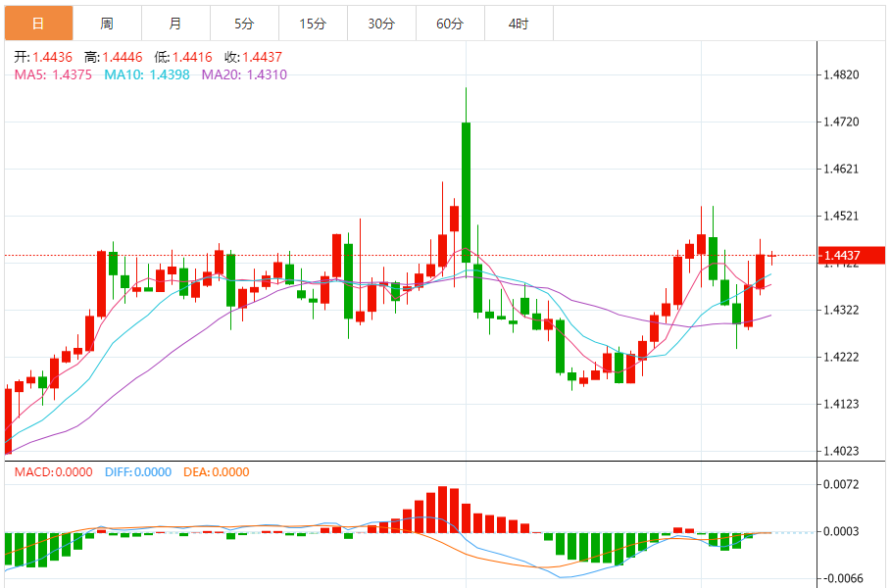The width and height of the screenshot is (891, 588).
Task: Switch to the weekly 周 tab
Action: [108, 24]
